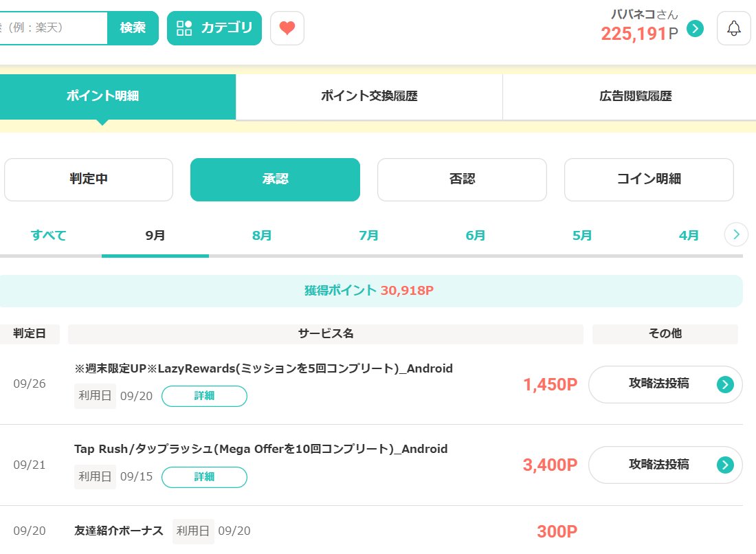This screenshot has width=756, height=554.
Task: Click 攻略法投稿 for LazyRewards row
Action: click(665, 384)
